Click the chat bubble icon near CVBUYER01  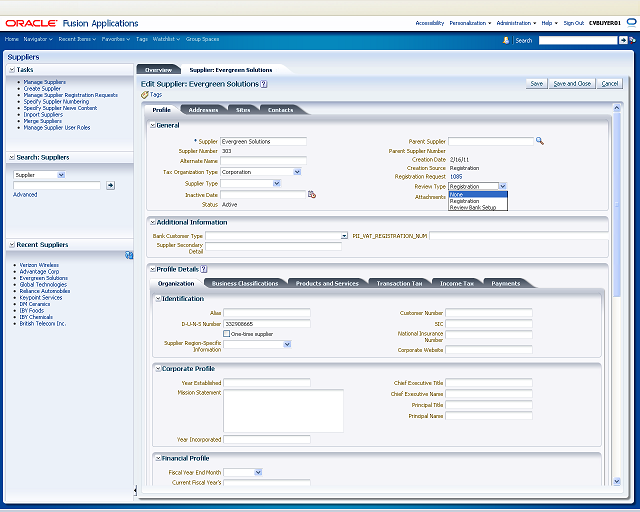[x=631, y=22]
